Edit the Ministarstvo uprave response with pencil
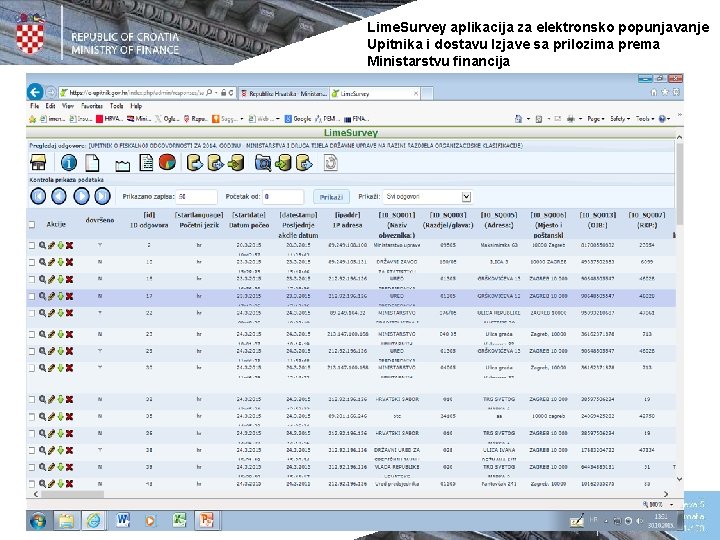The height and width of the screenshot is (540, 720). click(x=51, y=246)
